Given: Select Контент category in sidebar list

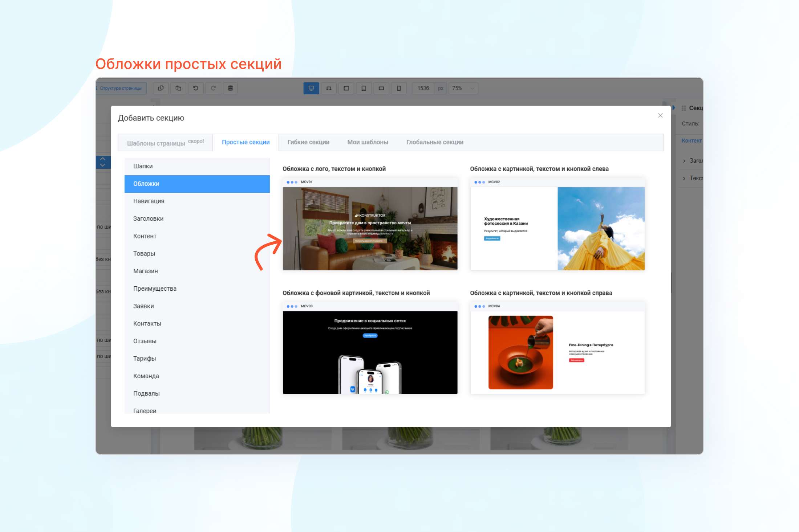Looking at the screenshot, I should (x=197, y=236).
